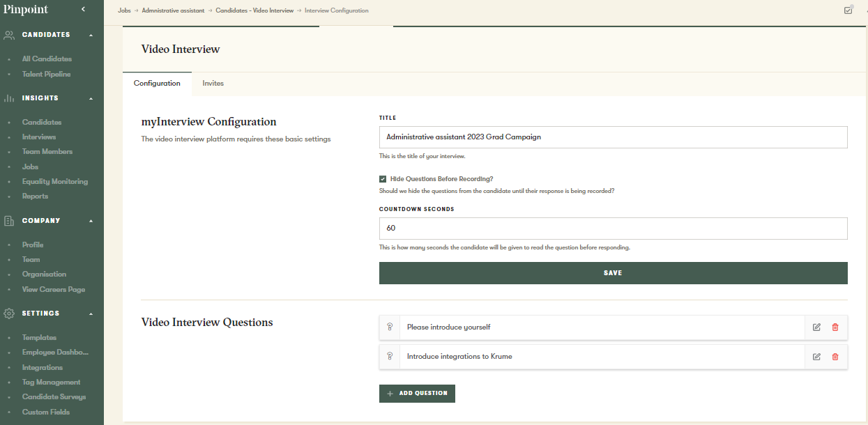Select the Configuration tab
Image resolution: width=868 pixels, height=425 pixels.
pos(157,84)
